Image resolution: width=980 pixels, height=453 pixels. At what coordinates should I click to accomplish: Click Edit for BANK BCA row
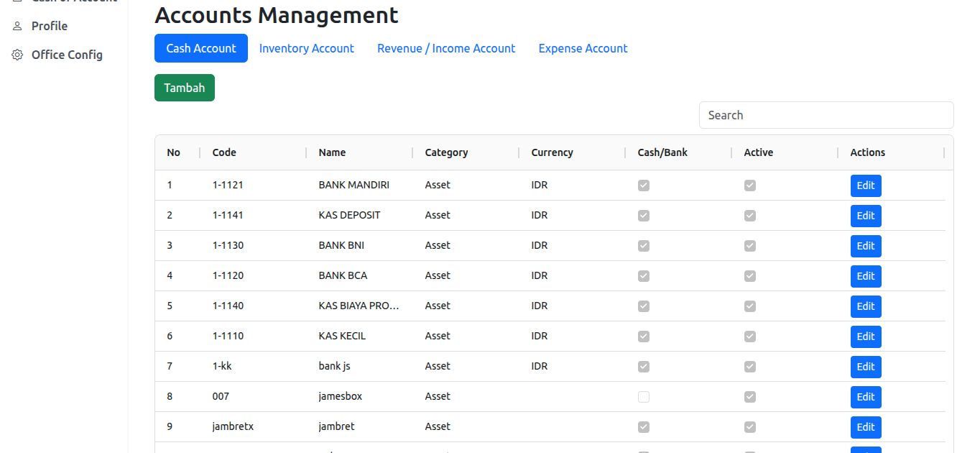[x=866, y=276]
